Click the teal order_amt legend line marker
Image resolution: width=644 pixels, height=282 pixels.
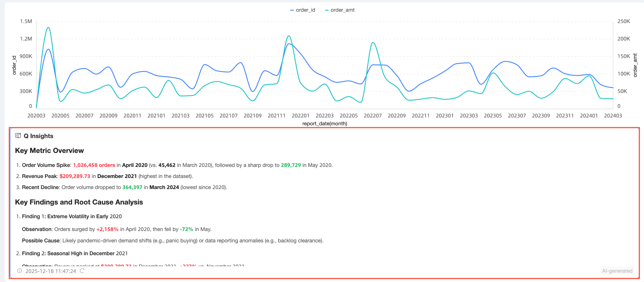coord(327,10)
